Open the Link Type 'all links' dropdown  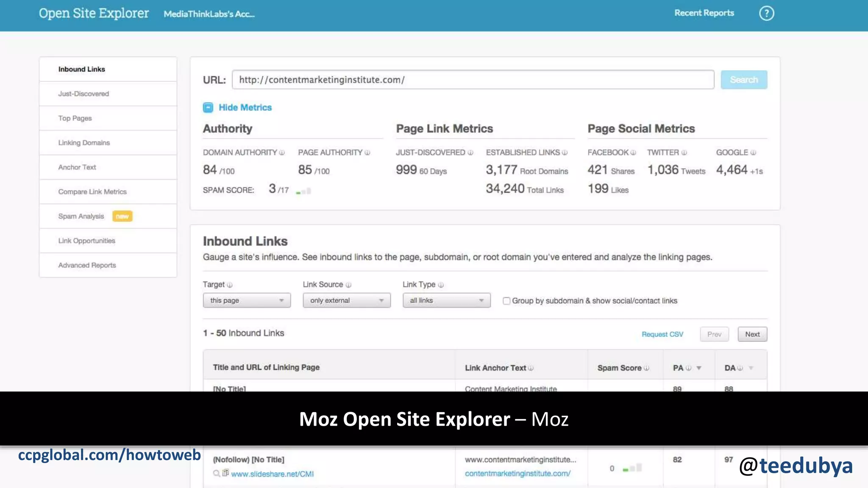447,300
